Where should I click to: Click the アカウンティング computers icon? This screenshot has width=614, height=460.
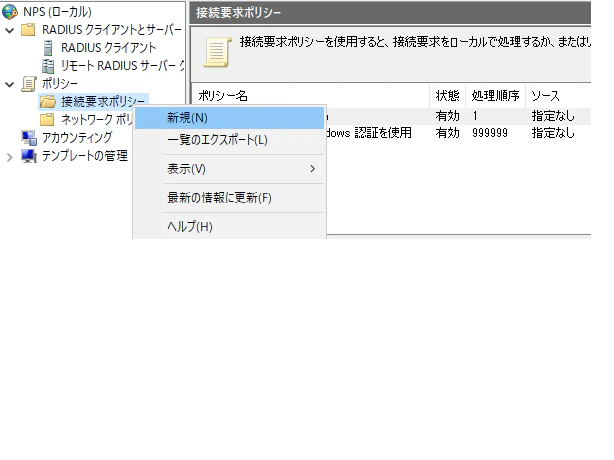point(29,138)
